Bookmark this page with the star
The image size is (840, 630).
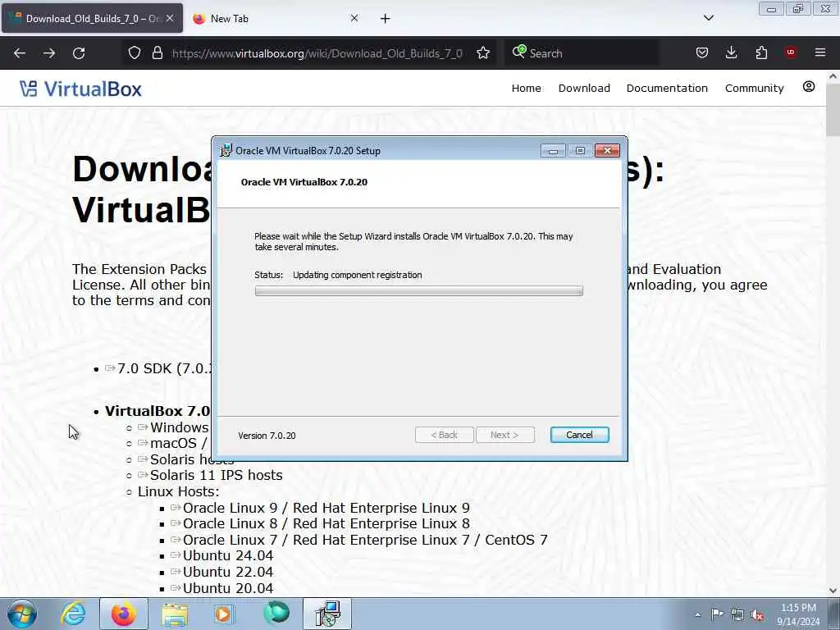point(483,53)
